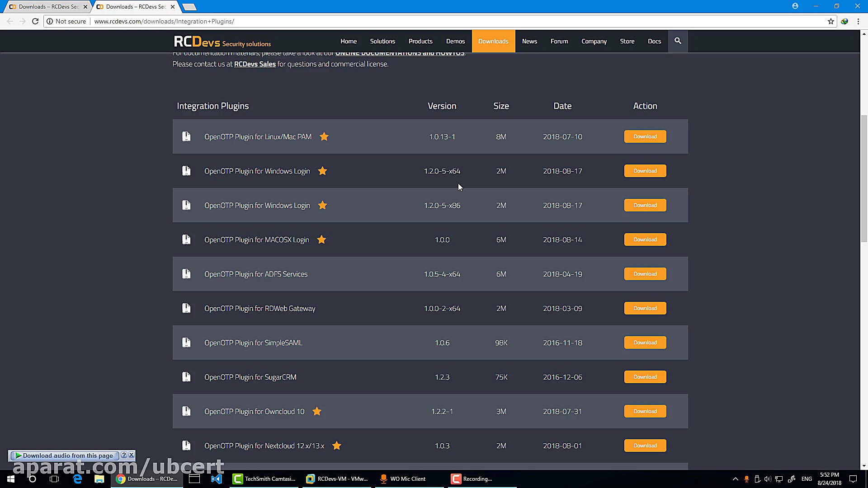Download OpenOTP Plugin for SimpleSAML
The height and width of the screenshot is (488, 868).
coord(645,343)
